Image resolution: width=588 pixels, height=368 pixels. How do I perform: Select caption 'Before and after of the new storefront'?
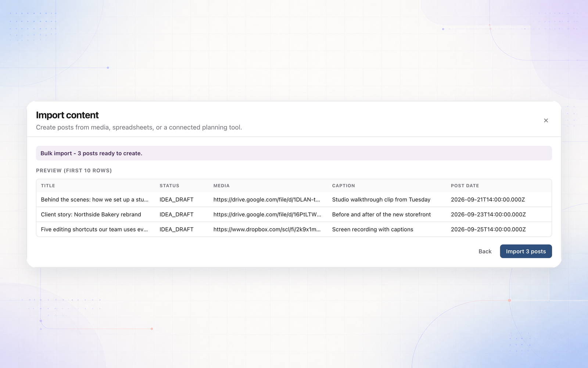(x=381, y=215)
